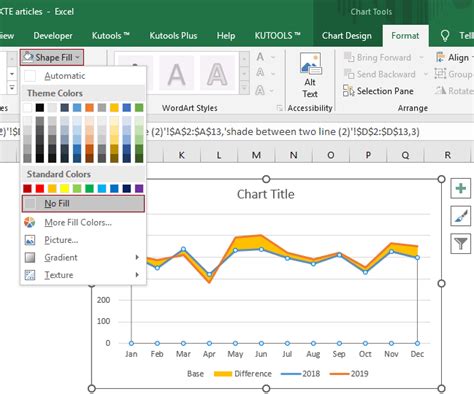This screenshot has height=394, width=474.
Task: Pick the purple standard color swatch
Action: point(139,189)
